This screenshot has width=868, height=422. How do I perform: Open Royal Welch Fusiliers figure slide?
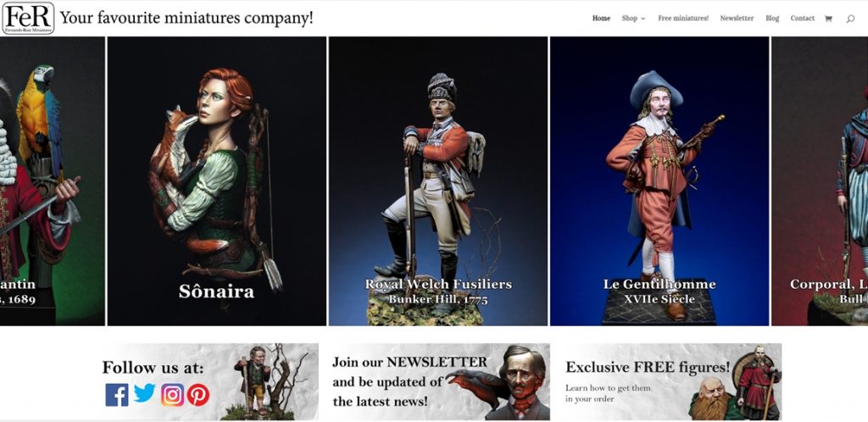click(x=438, y=181)
